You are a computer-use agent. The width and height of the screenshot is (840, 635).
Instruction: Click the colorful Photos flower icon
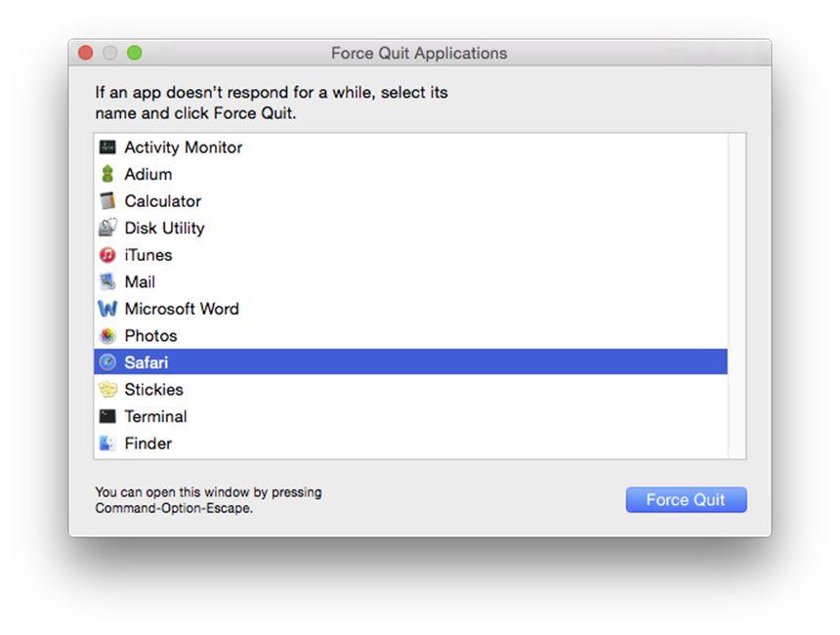pyautogui.click(x=107, y=335)
